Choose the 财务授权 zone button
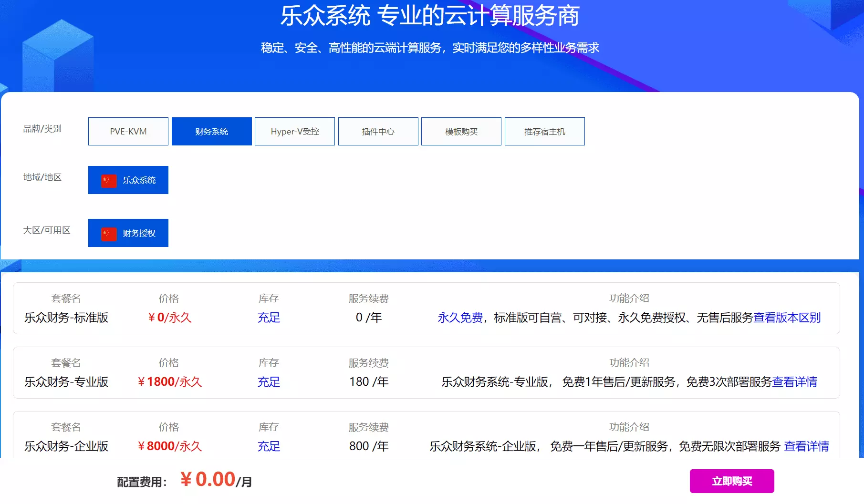864x504 pixels. coord(128,233)
